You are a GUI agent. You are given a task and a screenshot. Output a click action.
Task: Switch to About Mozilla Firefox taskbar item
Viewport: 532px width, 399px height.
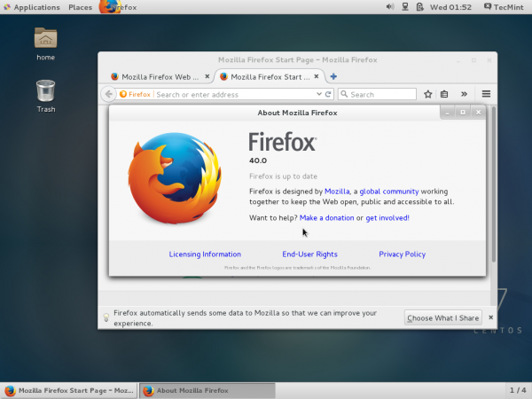207,390
